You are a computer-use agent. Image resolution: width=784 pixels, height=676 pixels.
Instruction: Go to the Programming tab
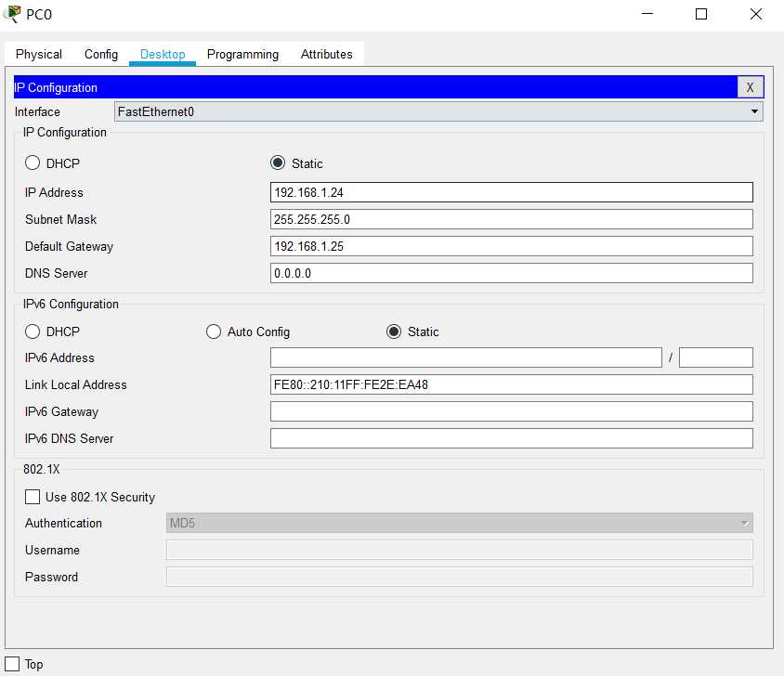tap(242, 54)
